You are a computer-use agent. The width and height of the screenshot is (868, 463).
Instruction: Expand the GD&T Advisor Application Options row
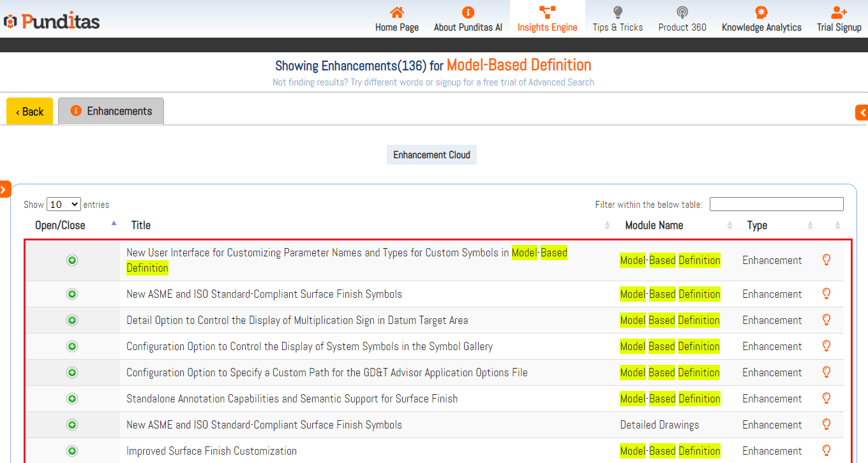point(72,372)
